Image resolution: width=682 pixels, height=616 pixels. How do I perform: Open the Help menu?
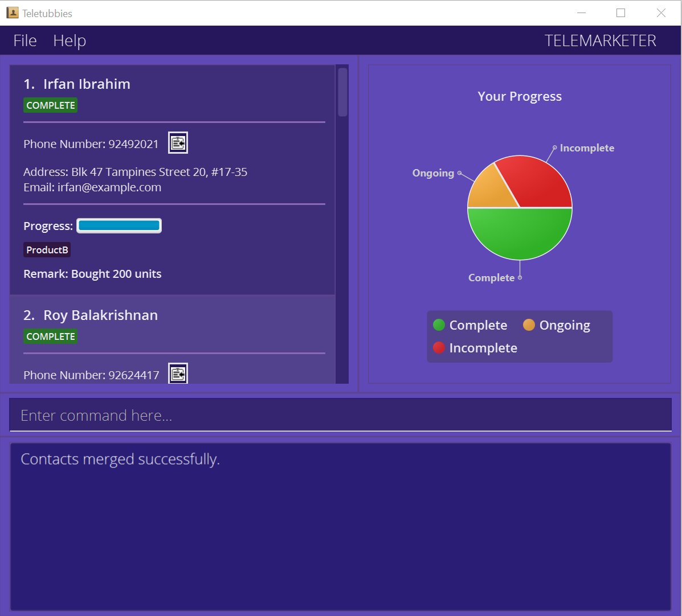[x=70, y=41]
